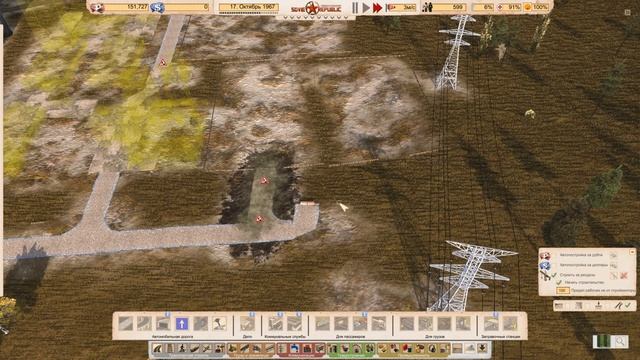Select red construction marker on the upper road
Viewport: 640px width, 360px height.
(x=163, y=62)
